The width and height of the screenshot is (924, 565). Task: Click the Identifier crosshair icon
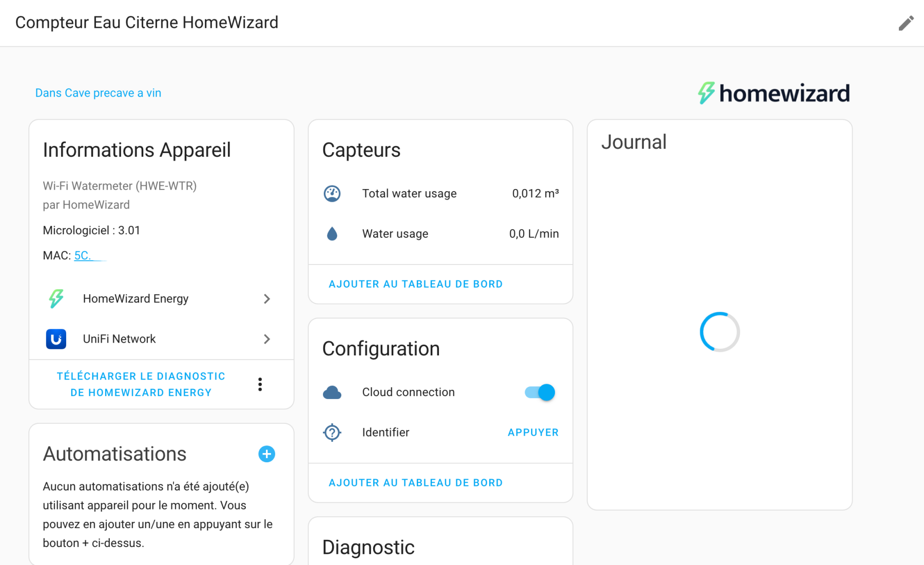point(332,432)
